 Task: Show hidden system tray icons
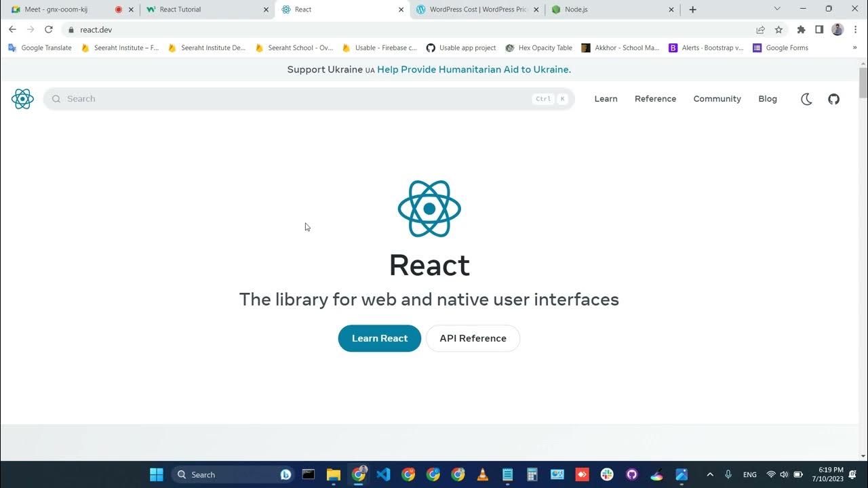click(710, 474)
